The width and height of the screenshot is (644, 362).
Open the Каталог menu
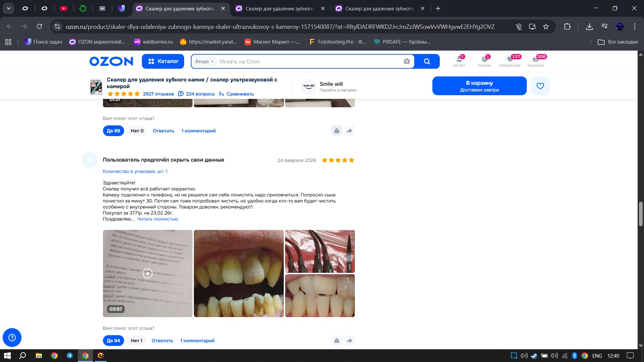pos(163,61)
